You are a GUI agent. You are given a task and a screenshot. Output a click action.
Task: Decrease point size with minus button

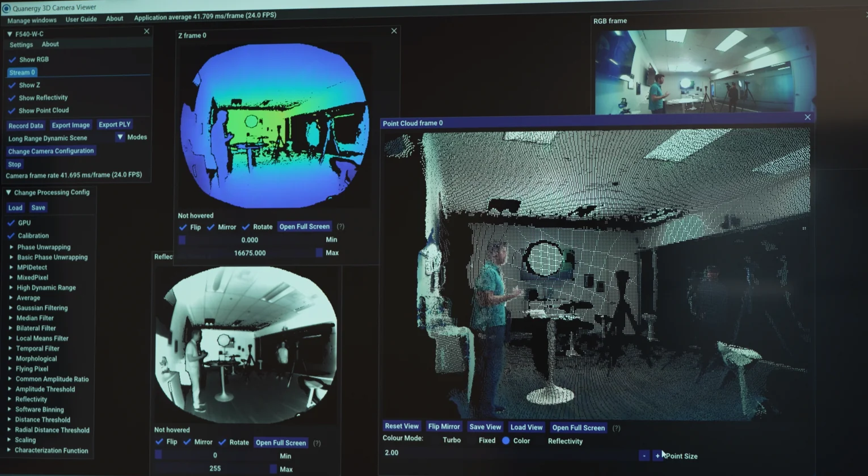644,456
